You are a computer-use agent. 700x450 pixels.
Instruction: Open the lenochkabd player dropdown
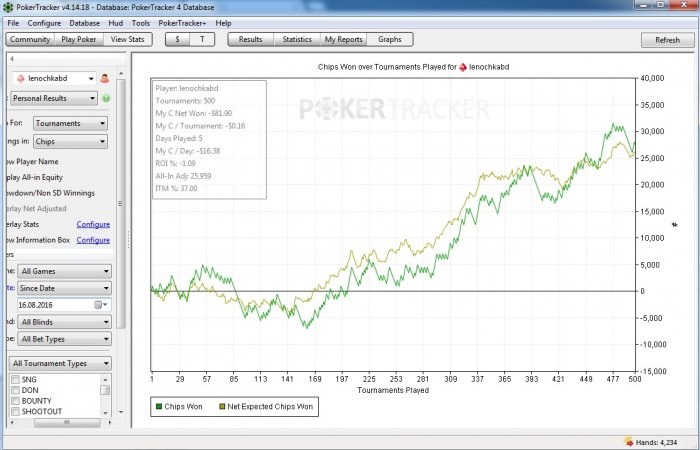(x=54, y=79)
